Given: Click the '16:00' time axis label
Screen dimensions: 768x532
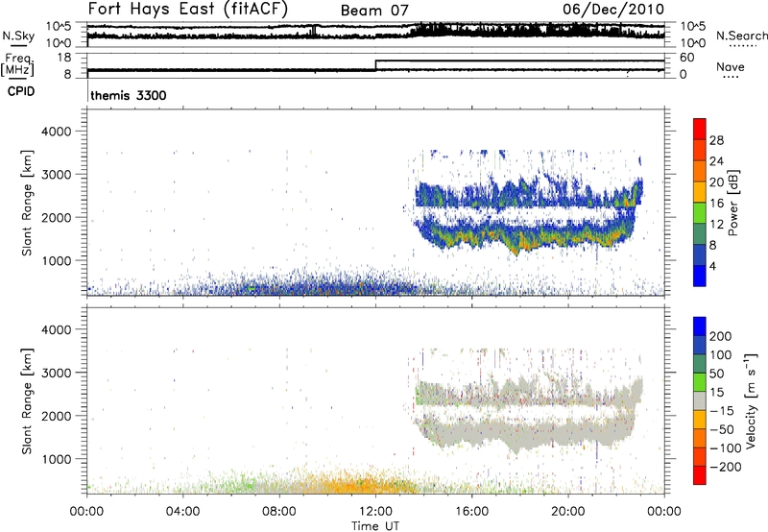Looking at the screenshot, I should click(x=471, y=512).
